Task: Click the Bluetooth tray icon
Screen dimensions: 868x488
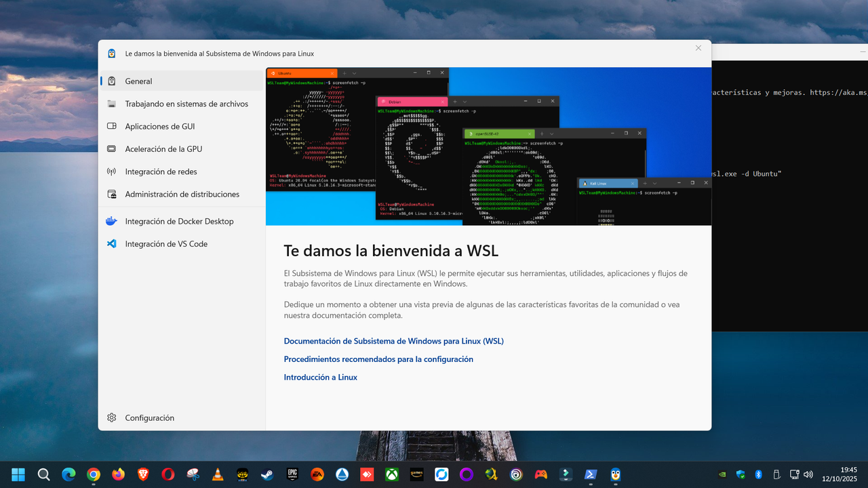Action: pyautogui.click(x=759, y=474)
